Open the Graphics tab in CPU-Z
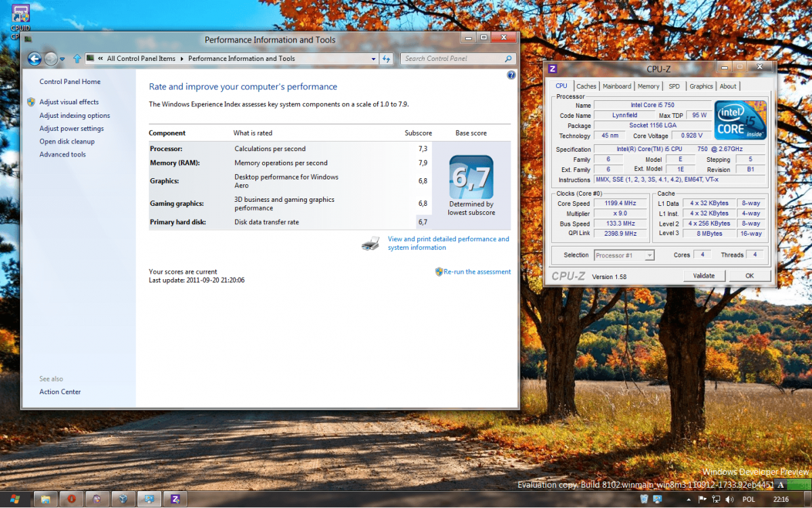Viewport: 812px width, 508px height. (x=701, y=86)
